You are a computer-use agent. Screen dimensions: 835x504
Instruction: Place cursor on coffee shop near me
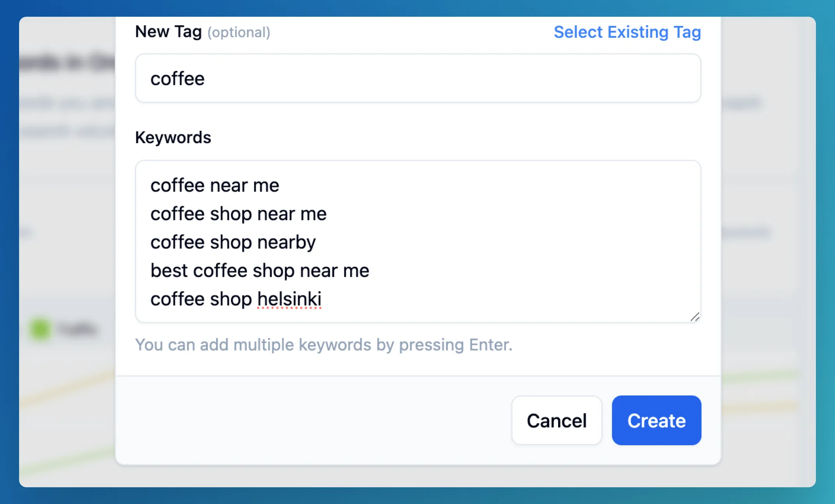point(238,213)
